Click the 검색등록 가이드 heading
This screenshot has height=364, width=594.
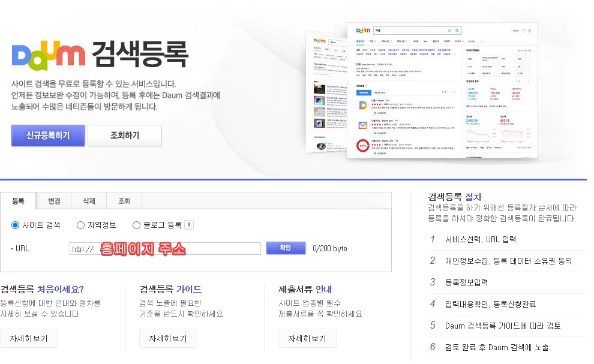point(170,290)
